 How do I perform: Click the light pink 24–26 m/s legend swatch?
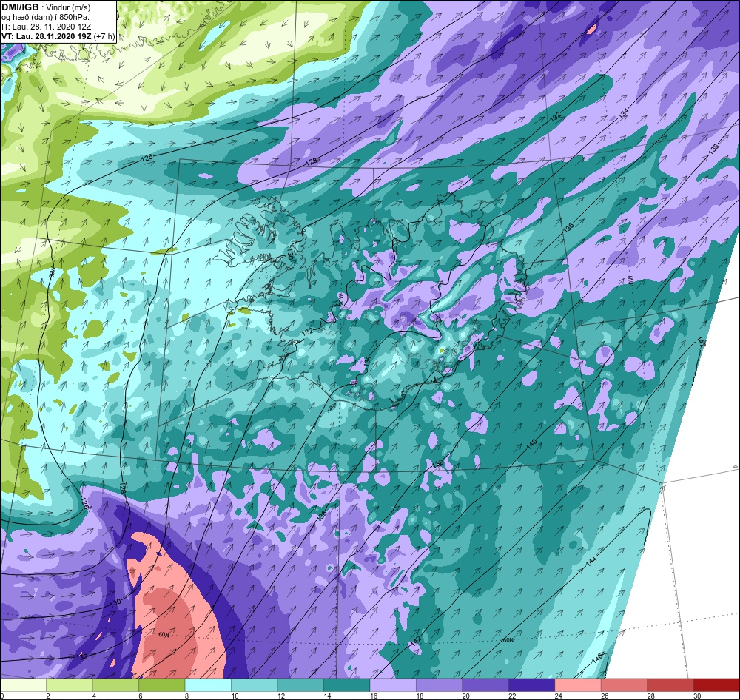tap(578, 685)
